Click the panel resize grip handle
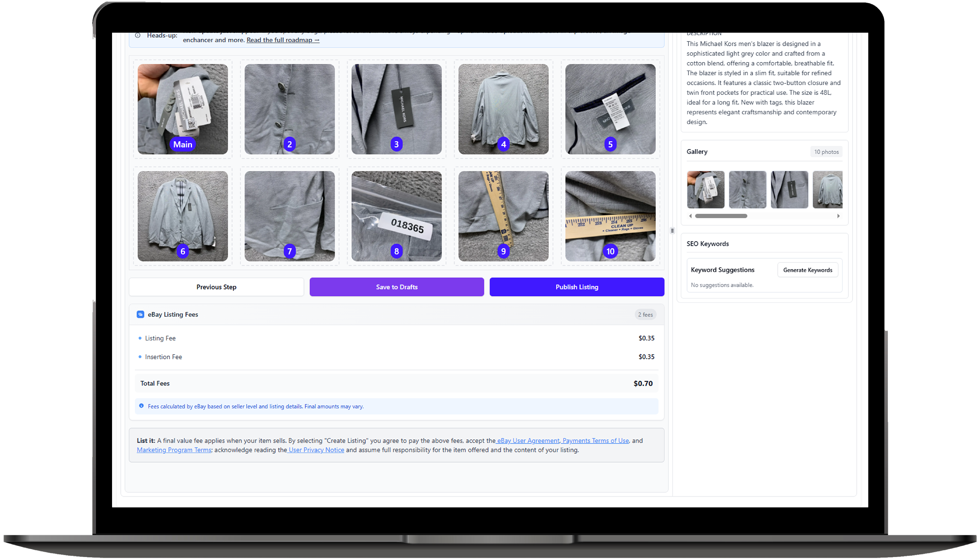The width and height of the screenshot is (980, 560). coord(672,231)
